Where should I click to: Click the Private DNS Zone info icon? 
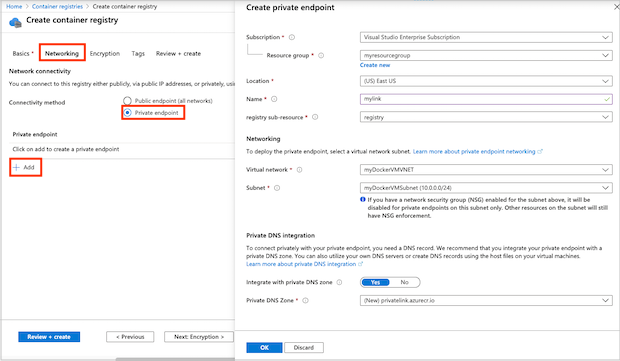pyautogui.click(x=305, y=301)
